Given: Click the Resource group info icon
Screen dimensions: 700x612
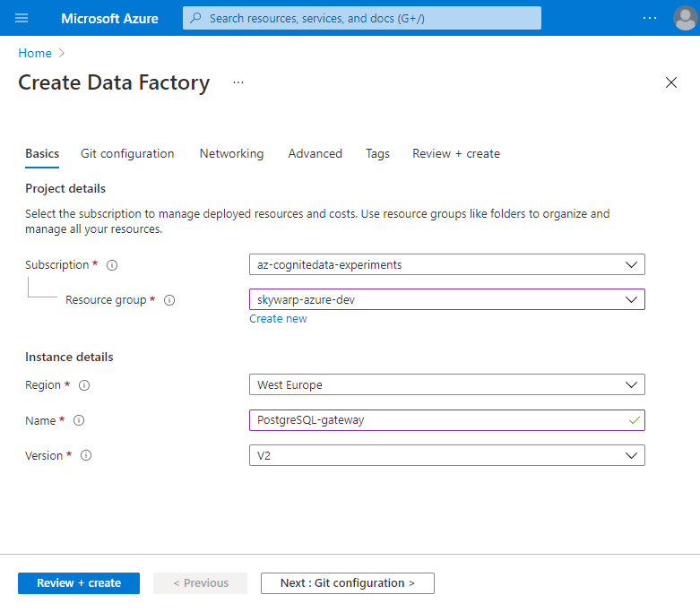Looking at the screenshot, I should 169,300.
